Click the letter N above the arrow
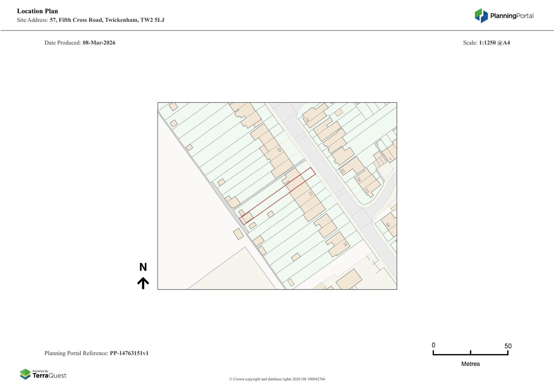The image size is (554, 392). pyautogui.click(x=143, y=267)
